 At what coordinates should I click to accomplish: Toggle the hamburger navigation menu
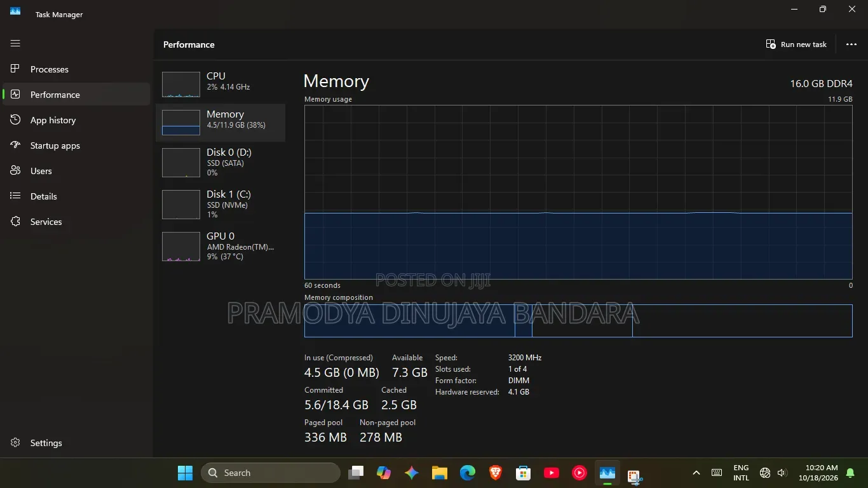[15, 43]
